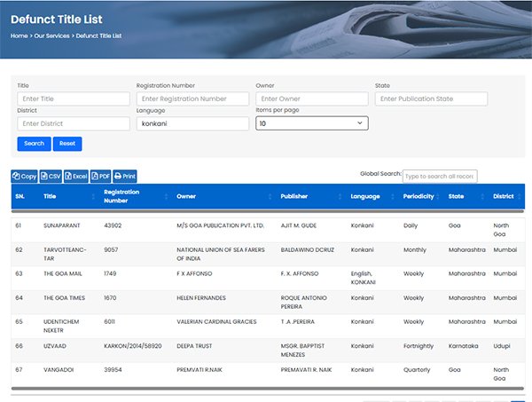This screenshot has width=532, height=402.
Task: Reset the search filters
Action: [x=66, y=144]
